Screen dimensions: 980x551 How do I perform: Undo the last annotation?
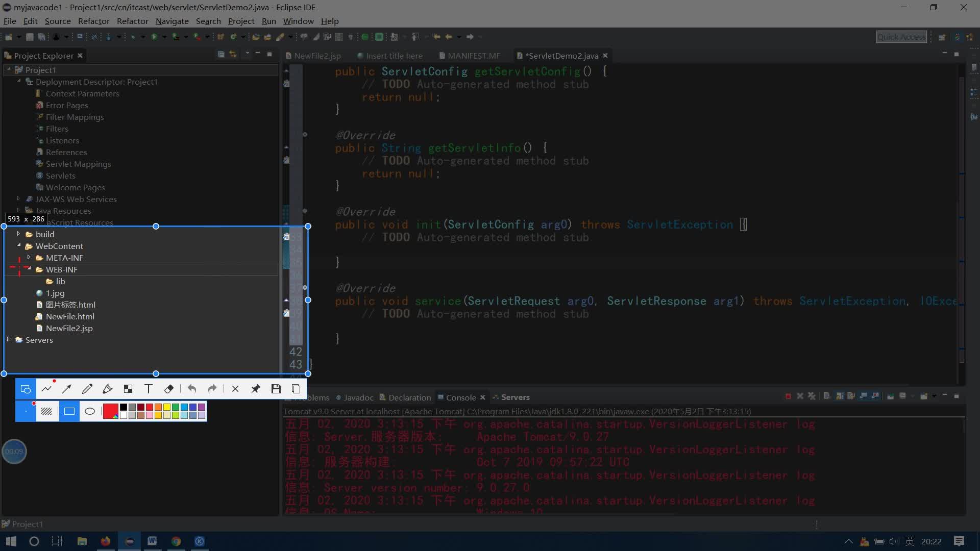point(192,389)
